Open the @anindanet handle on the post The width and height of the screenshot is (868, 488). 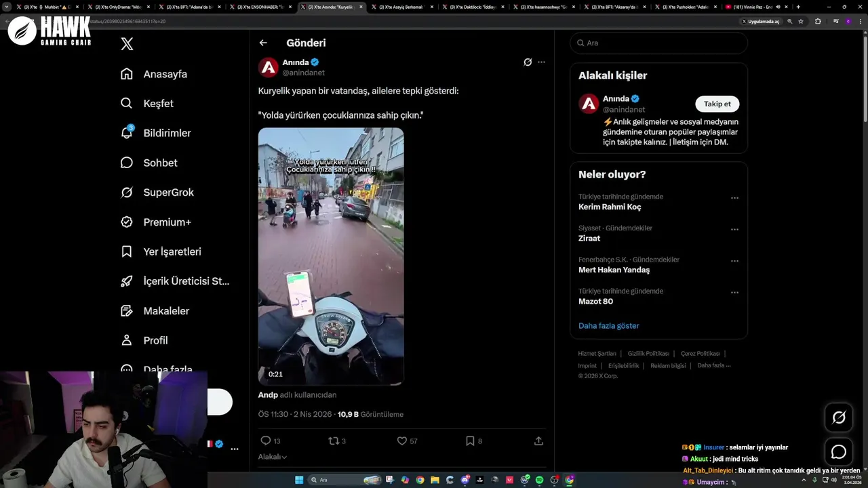click(x=303, y=73)
